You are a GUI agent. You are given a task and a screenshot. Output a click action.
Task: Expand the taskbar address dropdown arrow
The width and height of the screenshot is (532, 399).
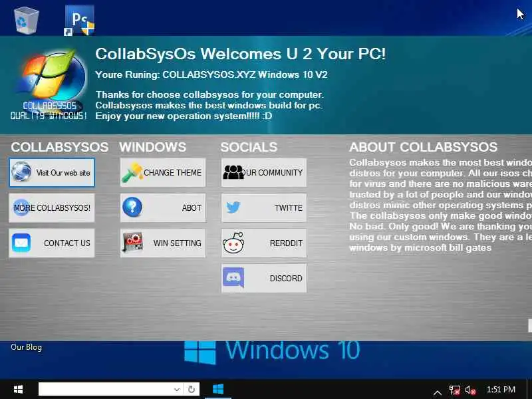tap(177, 389)
